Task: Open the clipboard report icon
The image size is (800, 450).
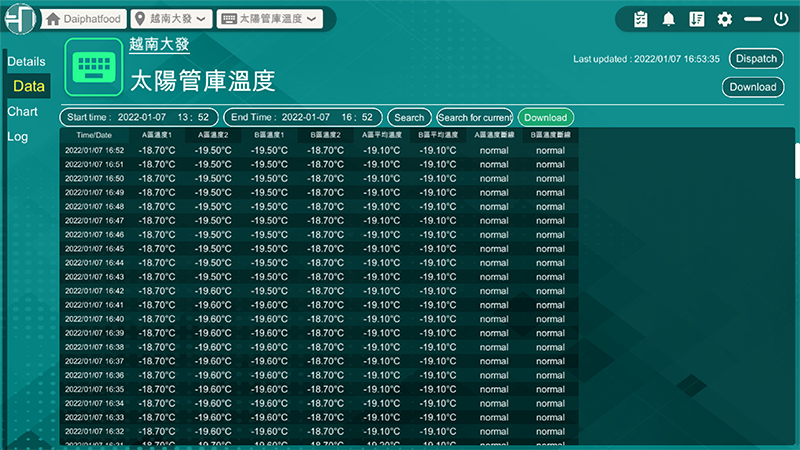Action: (x=641, y=19)
